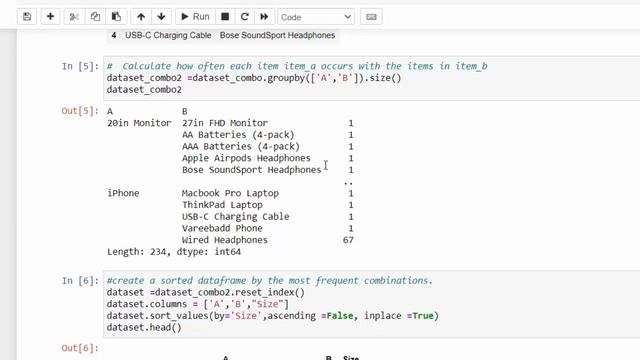Click '27in FHD Monitor' in the output
The height and width of the screenshot is (360, 640).
coord(225,123)
